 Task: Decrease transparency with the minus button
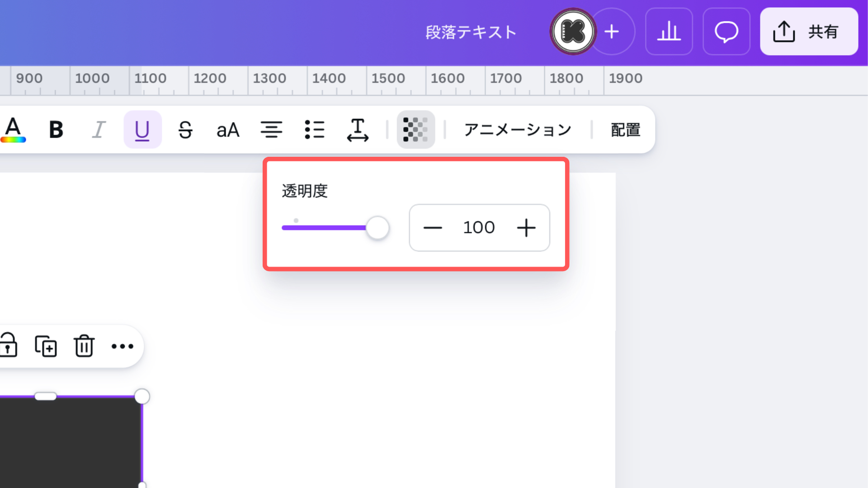click(x=433, y=228)
